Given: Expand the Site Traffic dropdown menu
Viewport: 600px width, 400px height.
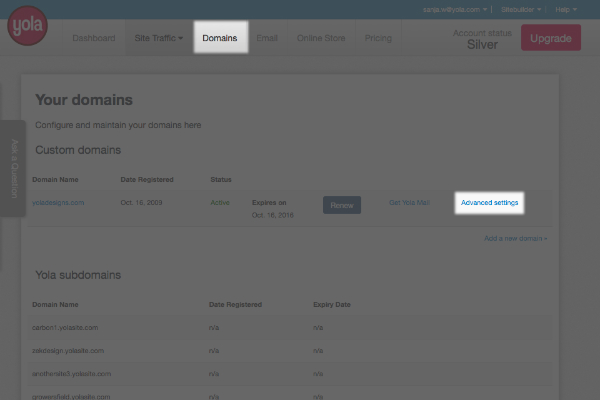Looking at the screenshot, I should tap(159, 38).
